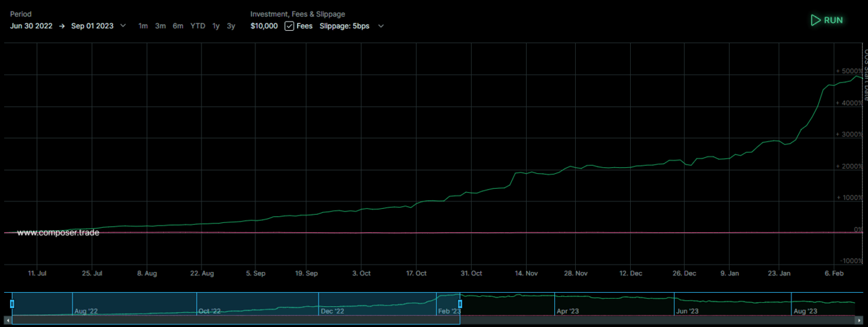Click the + 2000% y-axis label
868x327 pixels.
coord(849,166)
